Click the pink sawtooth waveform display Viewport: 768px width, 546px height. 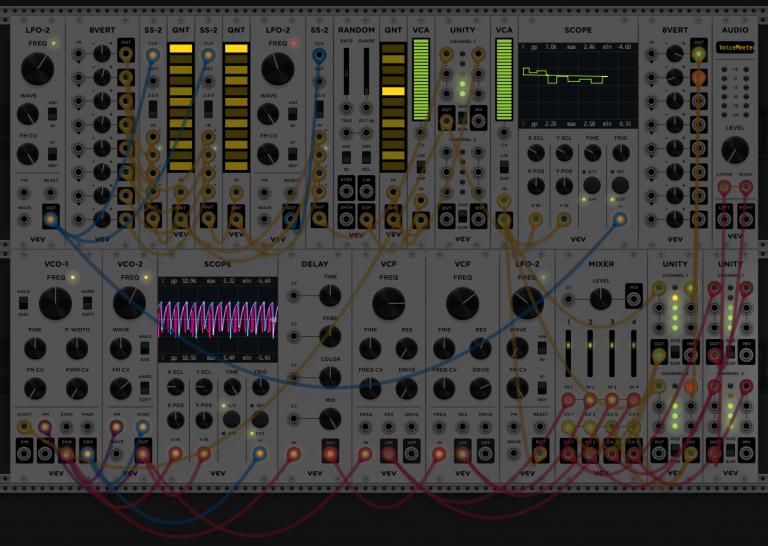coord(218,320)
